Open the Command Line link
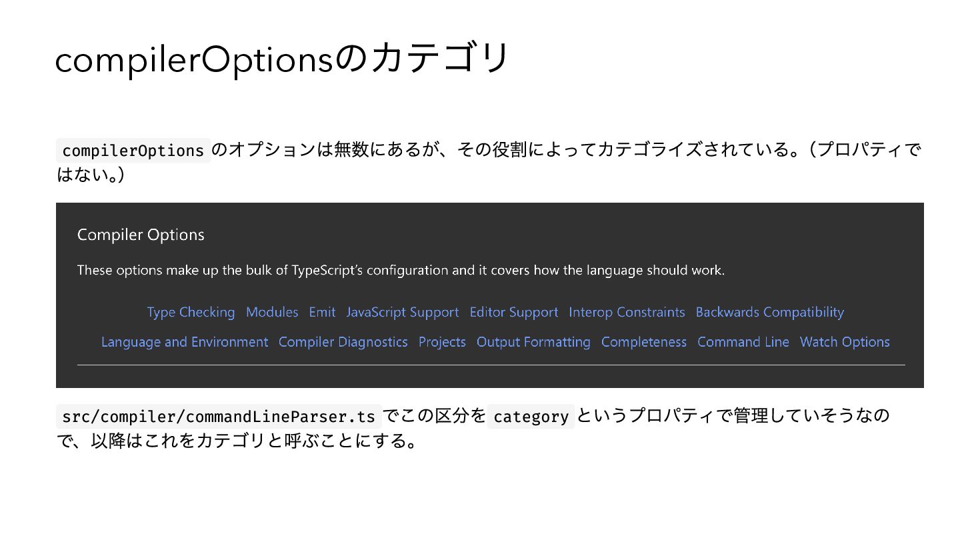 click(x=743, y=342)
